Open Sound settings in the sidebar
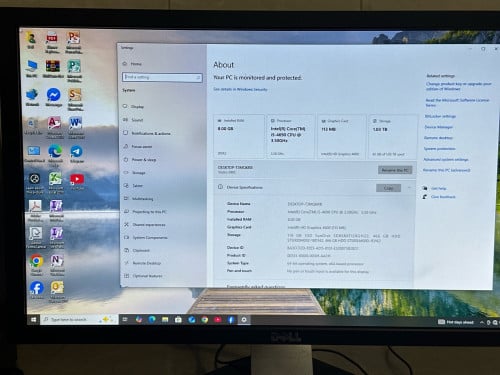Screen dimensions: 500x375 click(133, 120)
